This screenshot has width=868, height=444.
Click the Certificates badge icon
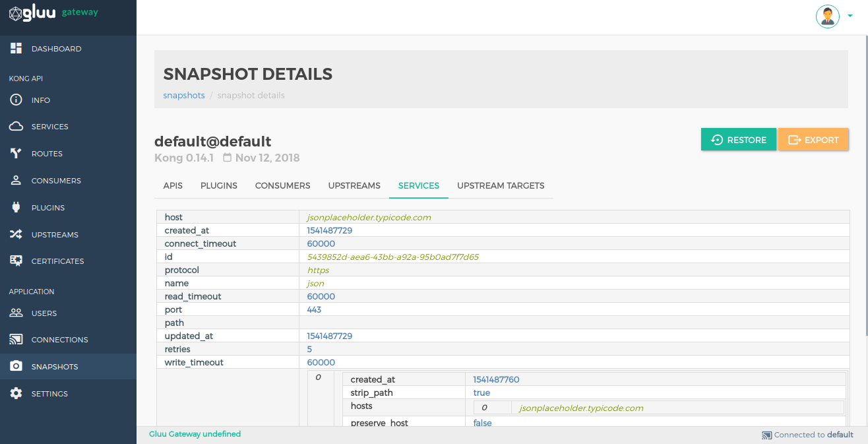click(x=16, y=261)
